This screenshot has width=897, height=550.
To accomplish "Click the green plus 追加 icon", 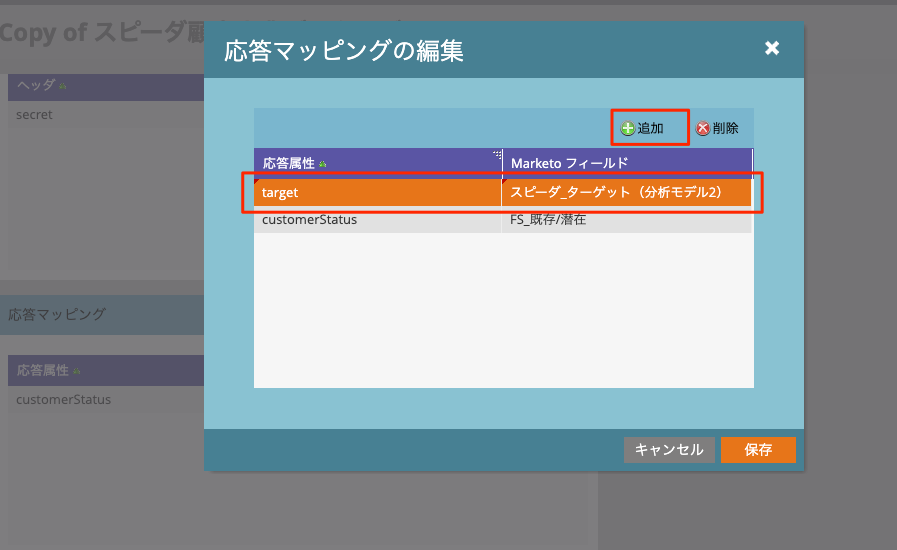I will (628, 128).
